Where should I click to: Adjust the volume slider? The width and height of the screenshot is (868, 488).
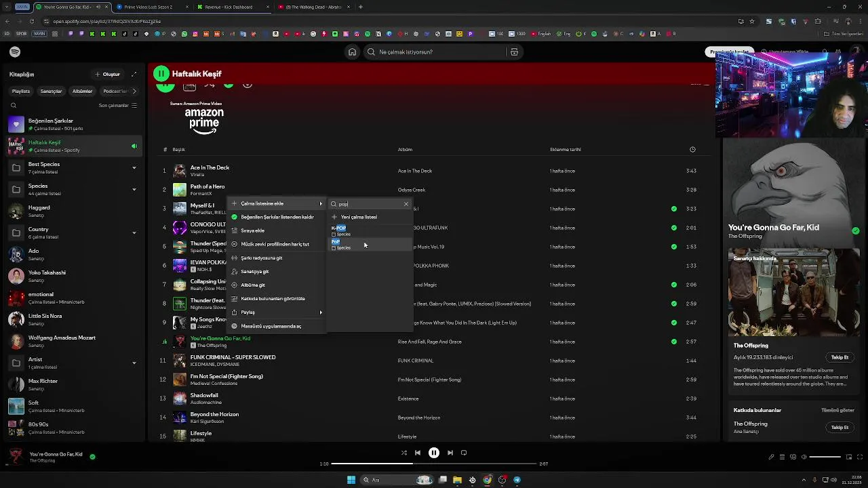824,457
